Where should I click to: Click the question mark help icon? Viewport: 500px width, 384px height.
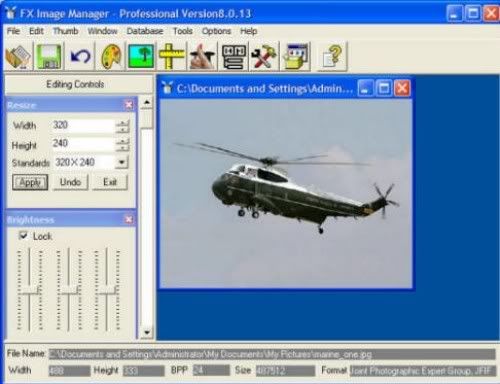(x=332, y=56)
